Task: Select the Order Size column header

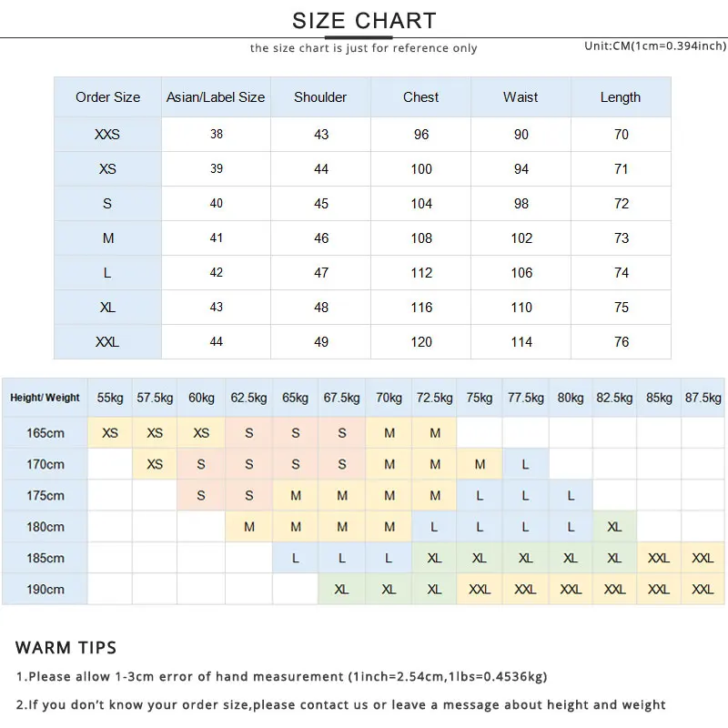Action: click(107, 97)
